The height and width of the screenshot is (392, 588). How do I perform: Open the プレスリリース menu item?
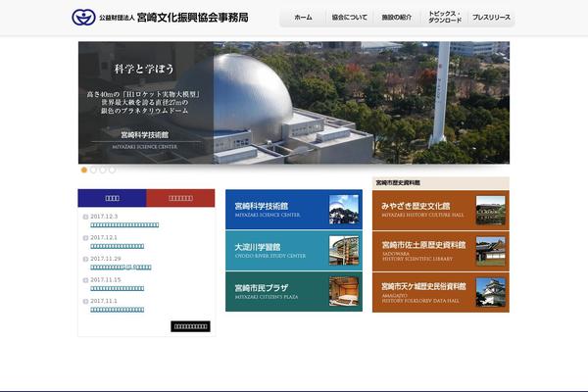click(491, 18)
